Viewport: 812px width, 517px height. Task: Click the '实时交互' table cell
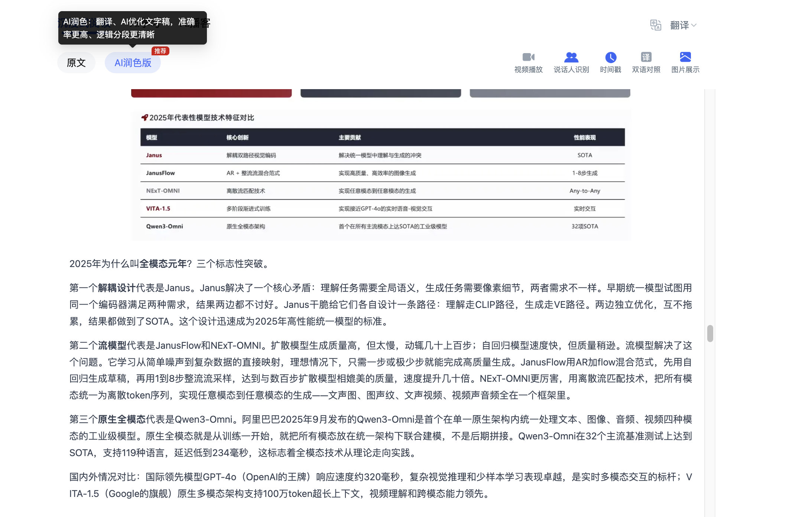585,209
